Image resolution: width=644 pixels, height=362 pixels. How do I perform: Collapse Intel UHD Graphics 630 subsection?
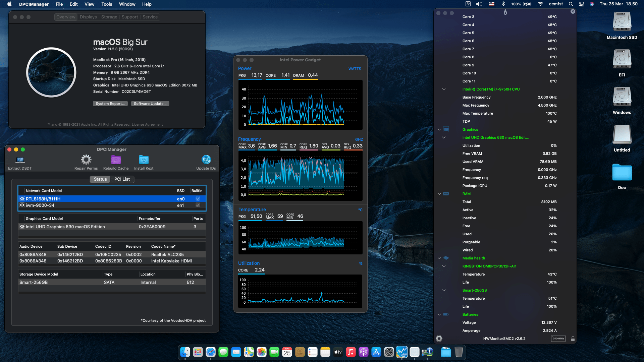[444, 137]
